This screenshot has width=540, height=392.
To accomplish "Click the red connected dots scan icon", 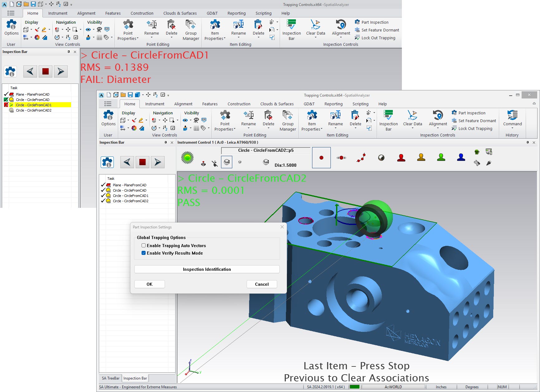I will point(361,158).
